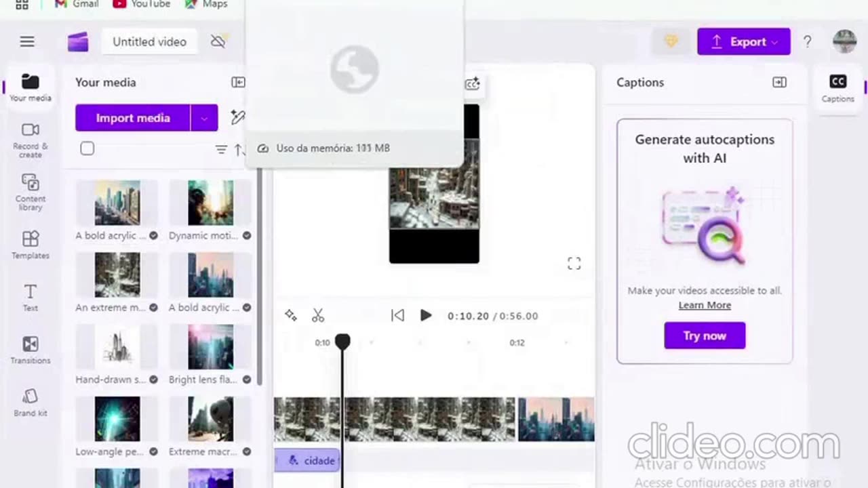Open the help question mark
This screenshot has width=868, height=488.
(x=807, y=41)
